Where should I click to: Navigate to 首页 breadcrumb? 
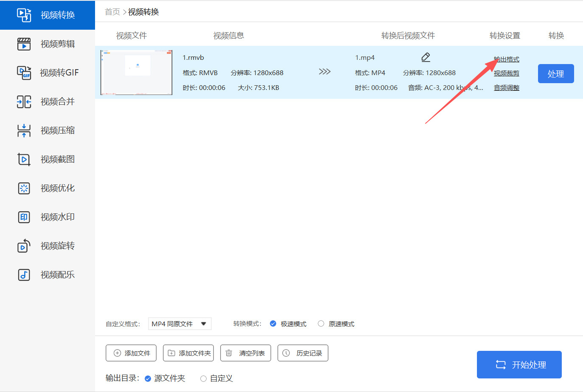112,11
